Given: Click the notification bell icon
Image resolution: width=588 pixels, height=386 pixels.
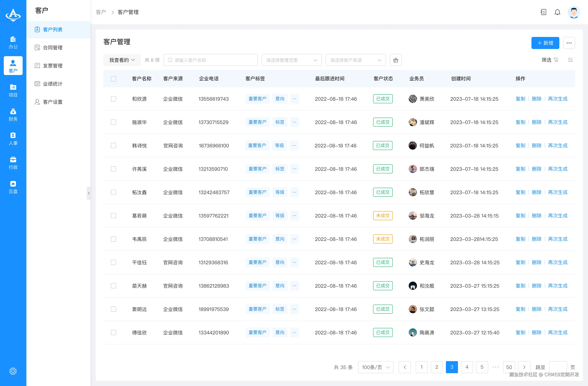Looking at the screenshot, I should coord(557,12).
